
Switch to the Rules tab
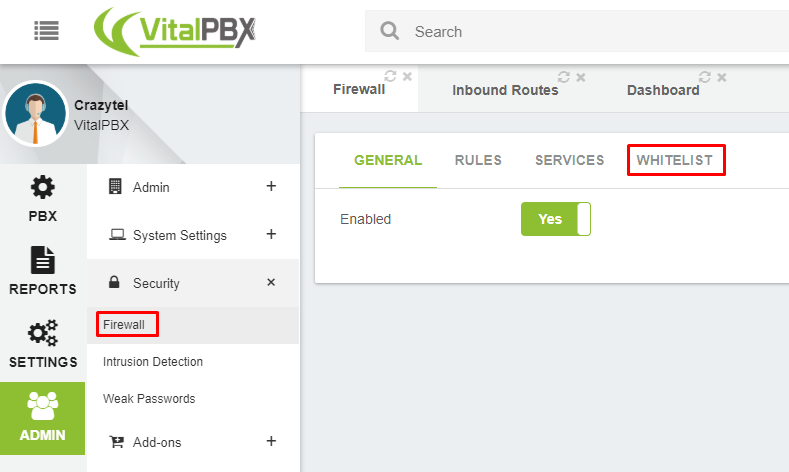click(x=478, y=160)
